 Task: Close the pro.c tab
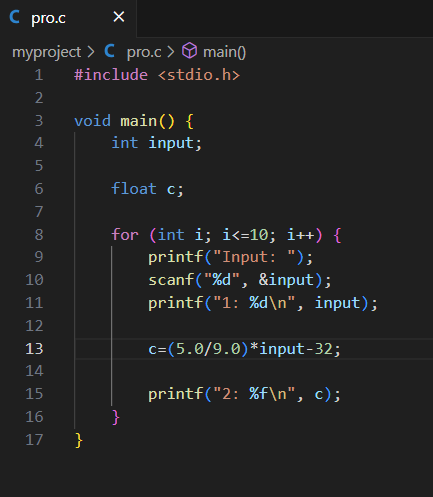click(x=119, y=17)
